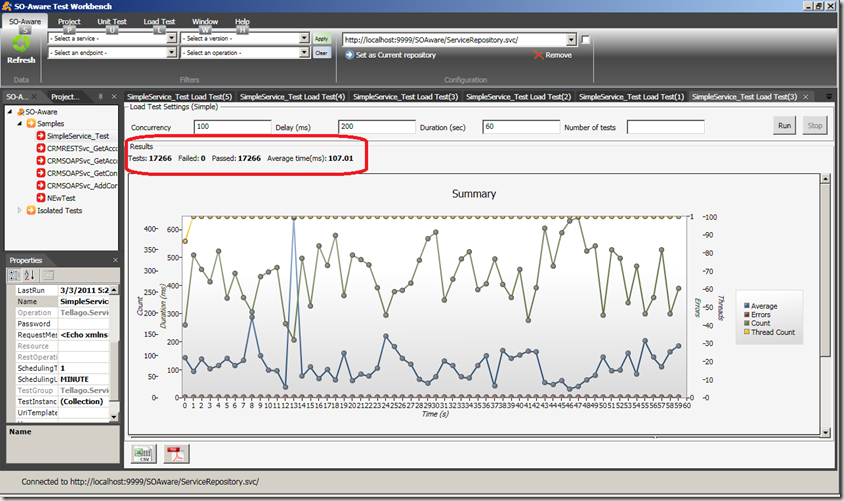Open the 'Select a service' dropdown
The width and height of the screenshot is (844, 501).
point(171,38)
